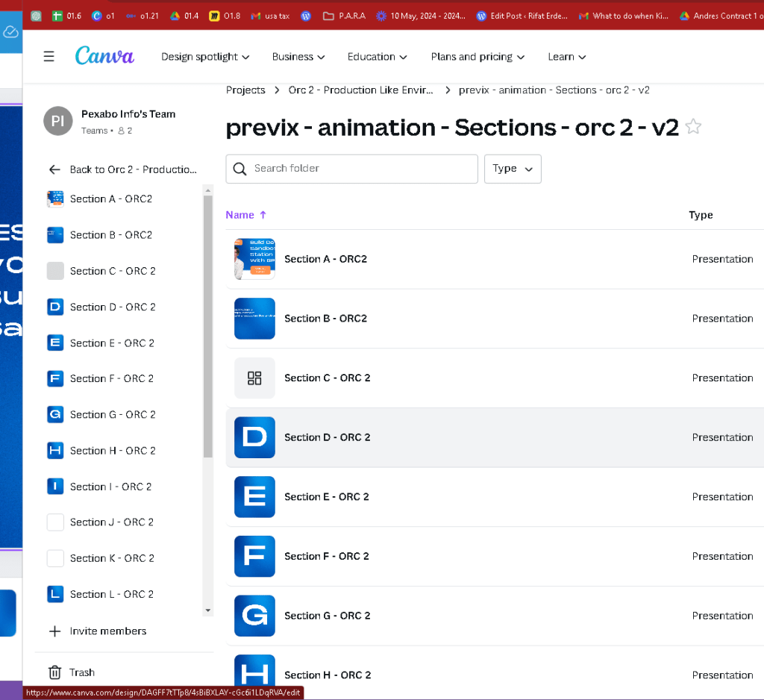Click the large H thumbnail
The width and height of the screenshot is (764, 700).
[254, 670]
